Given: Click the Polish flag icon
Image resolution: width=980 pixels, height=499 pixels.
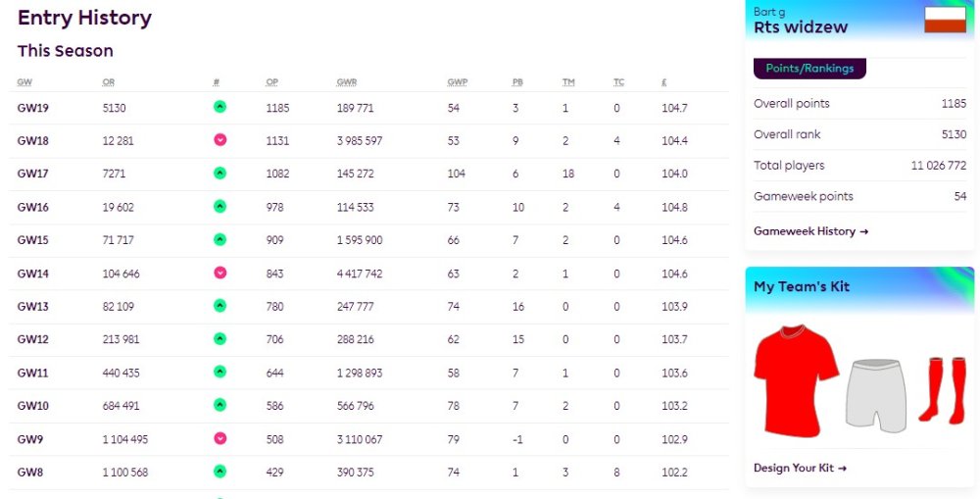Looking at the screenshot, I should [x=945, y=20].
